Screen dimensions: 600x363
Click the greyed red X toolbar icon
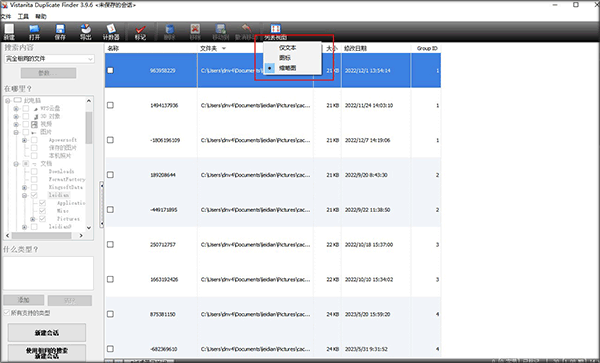(x=195, y=29)
